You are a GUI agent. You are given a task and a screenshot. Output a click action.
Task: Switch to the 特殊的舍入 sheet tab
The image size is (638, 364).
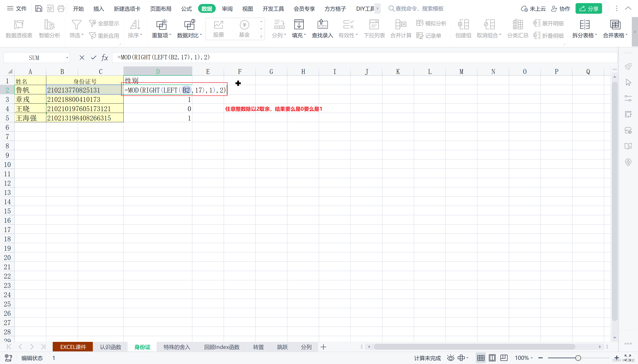click(177, 347)
